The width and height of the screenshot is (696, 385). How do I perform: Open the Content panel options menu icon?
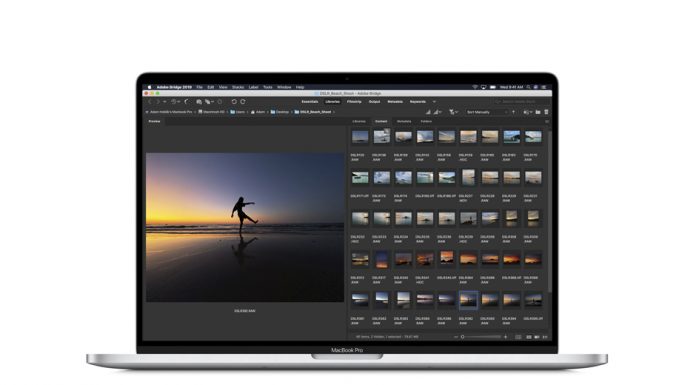(x=547, y=122)
